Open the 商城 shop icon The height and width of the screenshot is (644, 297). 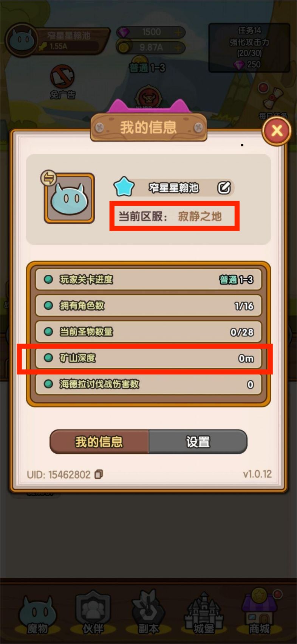pyautogui.click(x=260, y=612)
